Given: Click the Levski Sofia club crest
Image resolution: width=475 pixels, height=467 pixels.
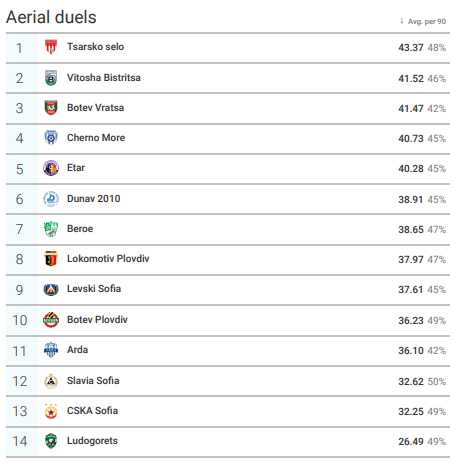Looking at the screenshot, I should [x=51, y=289].
